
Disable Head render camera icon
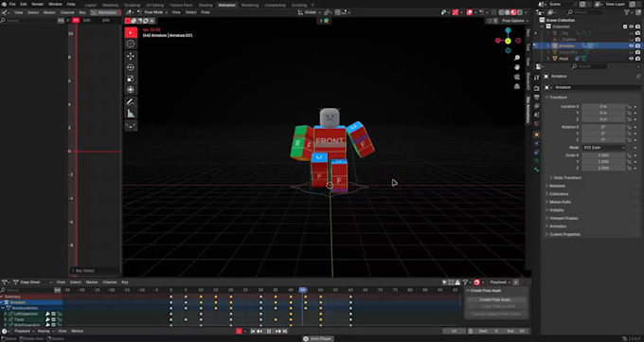tap(637, 59)
